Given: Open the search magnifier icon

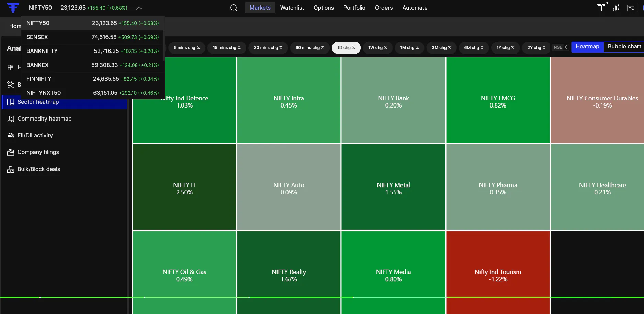Looking at the screenshot, I should (x=234, y=8).
